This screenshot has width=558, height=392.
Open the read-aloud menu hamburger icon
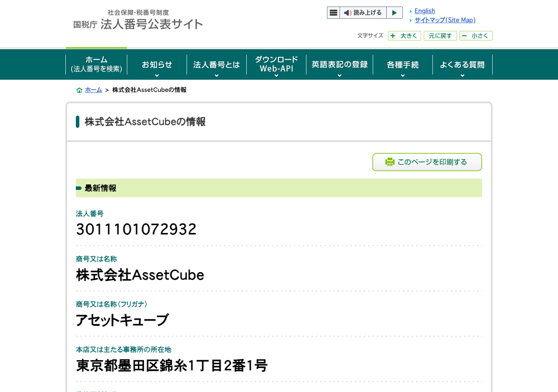(333, 13)
